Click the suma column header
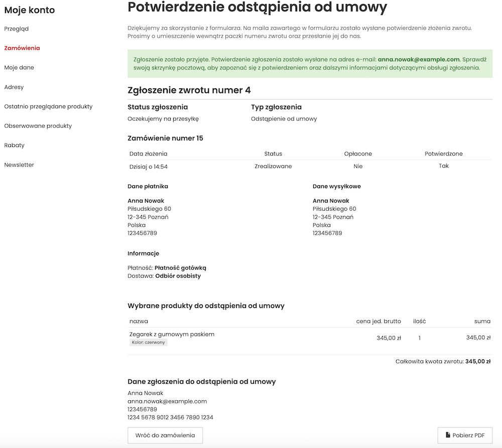The height and width of the screenshot is (448, 502). [x=482, y=321]
